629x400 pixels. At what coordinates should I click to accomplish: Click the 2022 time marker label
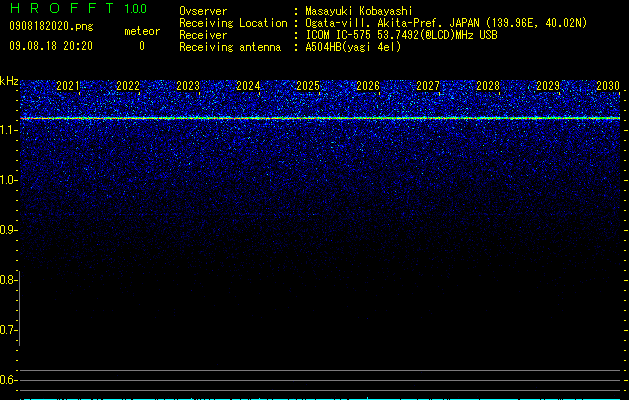pos(128,86)
